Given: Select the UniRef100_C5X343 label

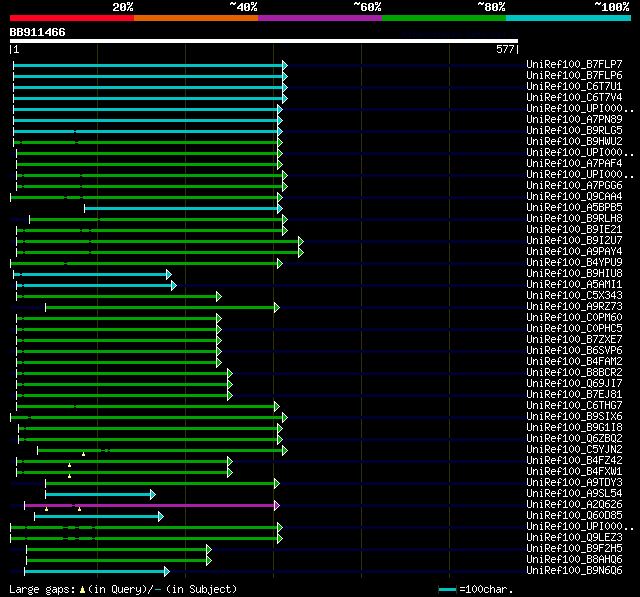Looking at the screenshot, I should tap(574, 296).
